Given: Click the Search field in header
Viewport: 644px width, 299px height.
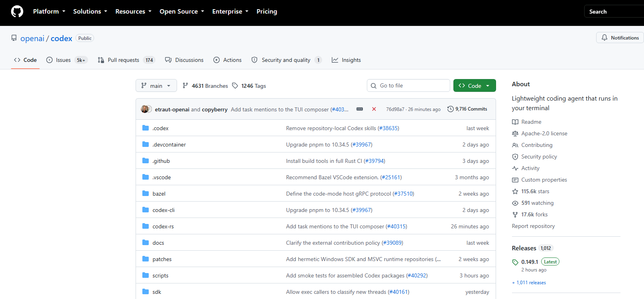Looking at the screenshot, I should pyautogui.click(x=614, y=12).
